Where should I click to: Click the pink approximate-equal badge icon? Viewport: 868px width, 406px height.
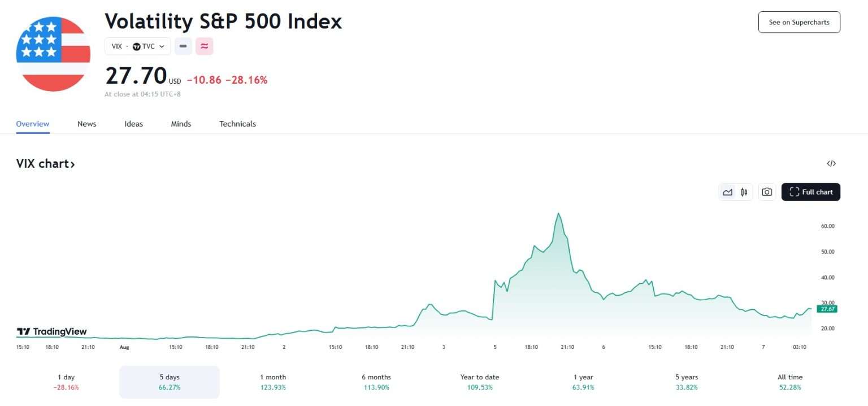[x=204, y=46]
